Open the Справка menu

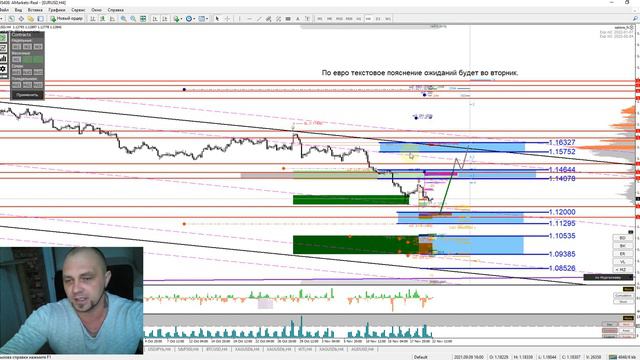(116, 10)
